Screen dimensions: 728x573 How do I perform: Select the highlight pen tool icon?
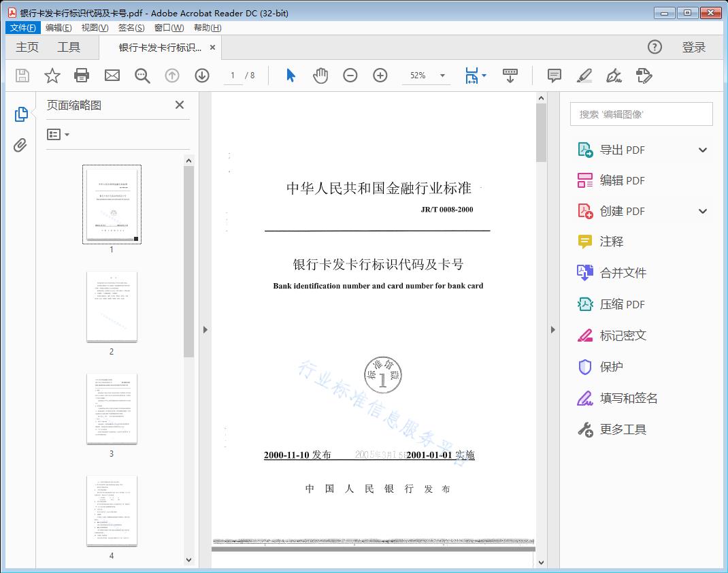[584, 76]
